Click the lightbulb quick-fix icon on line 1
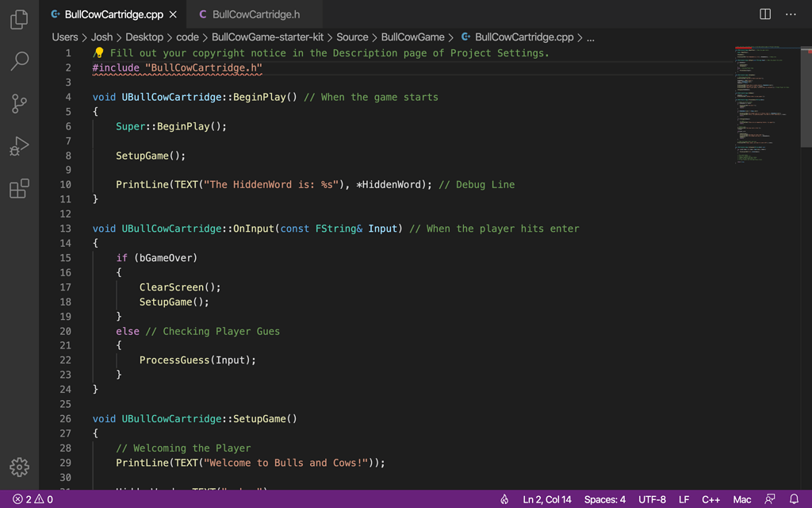812x508 pixels. [98, 53]
